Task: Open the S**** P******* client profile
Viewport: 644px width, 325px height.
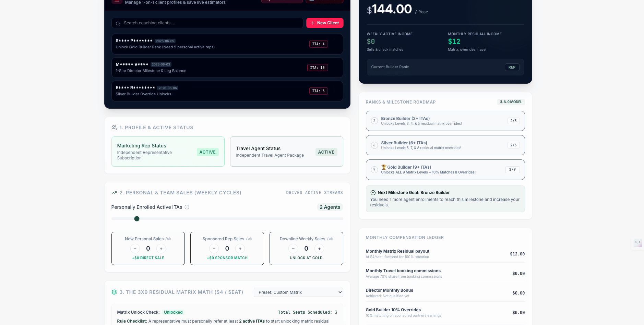Action: 227,44
